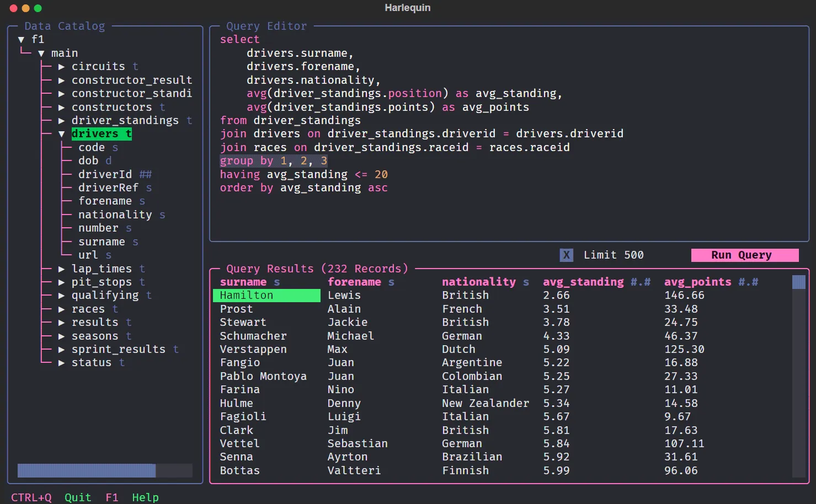The height and width of the screenshot is (504, 816).
Task: Click the date type icon next to dob
Action: [108, 160]
